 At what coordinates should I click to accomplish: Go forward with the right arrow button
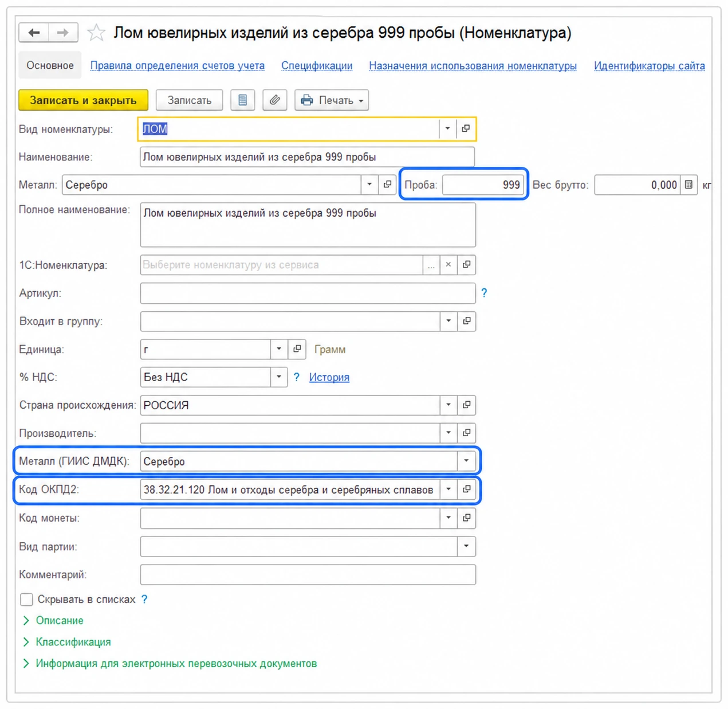point(63,33)
